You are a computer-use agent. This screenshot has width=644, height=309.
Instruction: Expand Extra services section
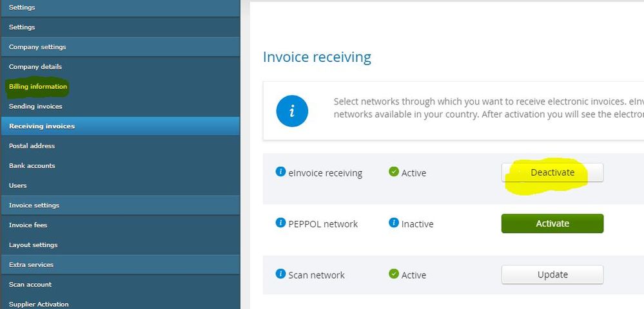coord(120,265)
